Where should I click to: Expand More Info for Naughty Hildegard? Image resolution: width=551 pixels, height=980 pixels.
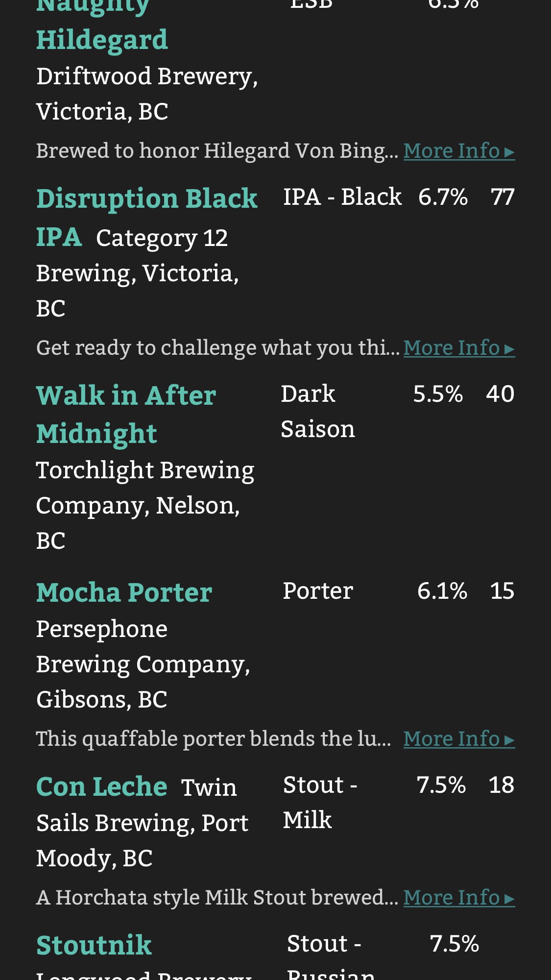(458, 151)
